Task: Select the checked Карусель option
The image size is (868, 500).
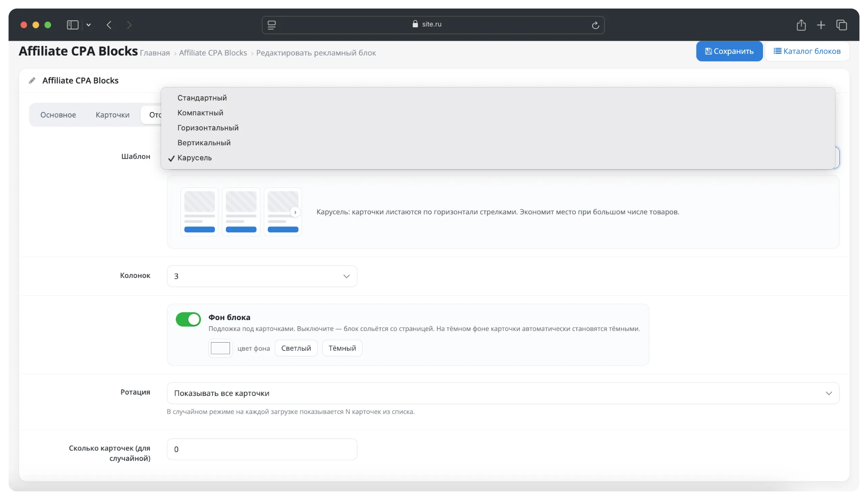Action: pyautogui.click(x=498, y=158)
